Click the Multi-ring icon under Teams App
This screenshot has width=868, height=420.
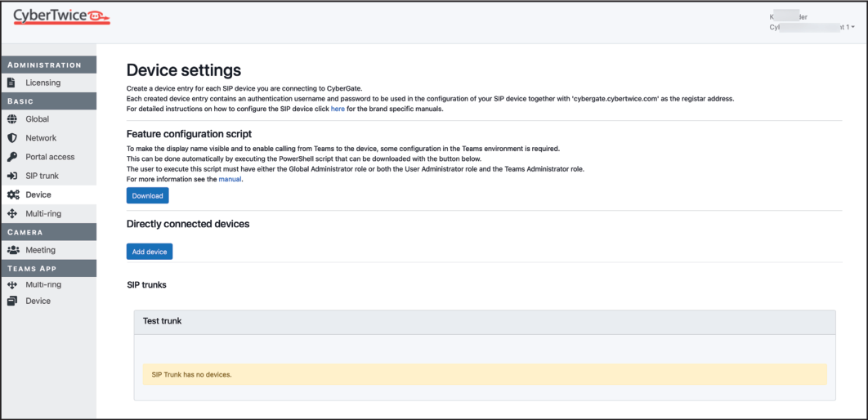(x=11, y=285)
